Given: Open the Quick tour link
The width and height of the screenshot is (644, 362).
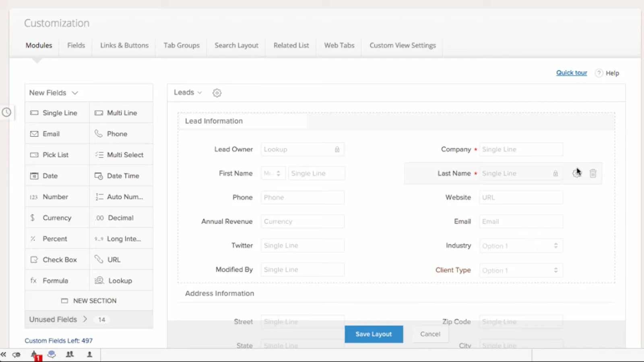Looking at the screenshot, I should pyautogui.click(x=572, y=73).
